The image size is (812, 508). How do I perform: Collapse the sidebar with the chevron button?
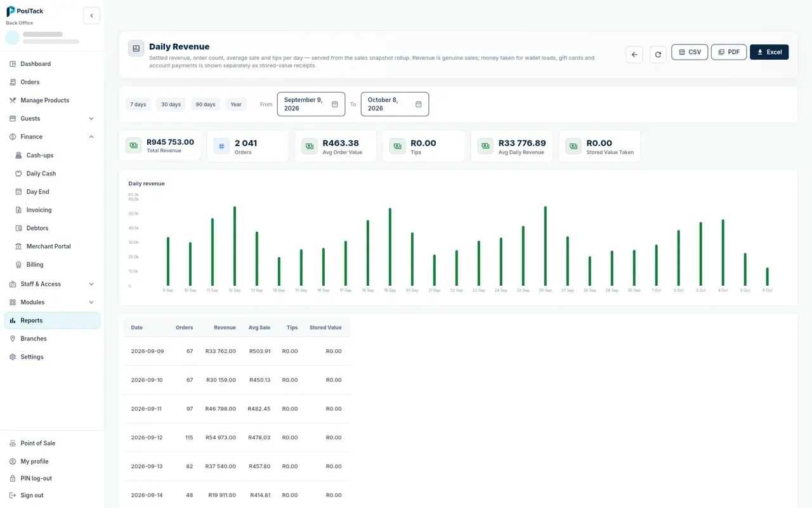click(x=91, y=16)
